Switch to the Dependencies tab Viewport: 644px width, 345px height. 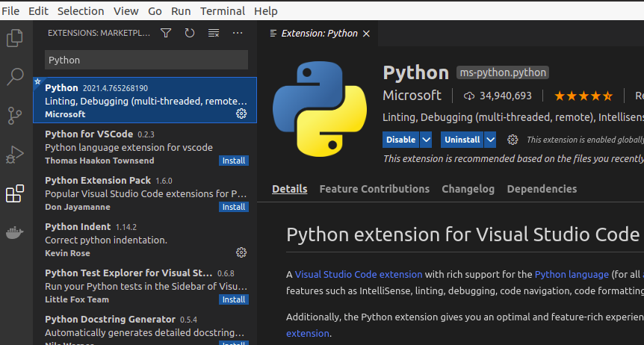coord(542,189)
